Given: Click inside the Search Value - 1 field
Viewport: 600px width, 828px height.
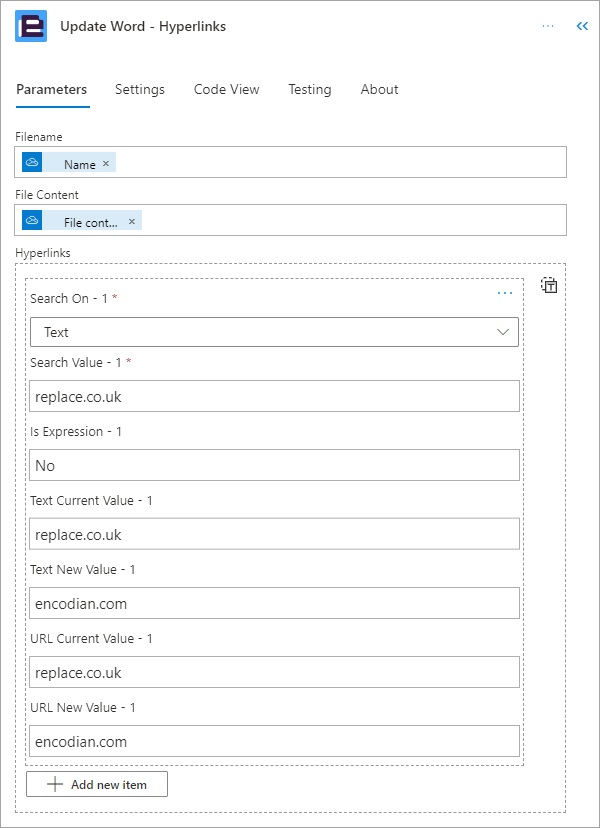Looking at the screenshot, I should 274,396.
